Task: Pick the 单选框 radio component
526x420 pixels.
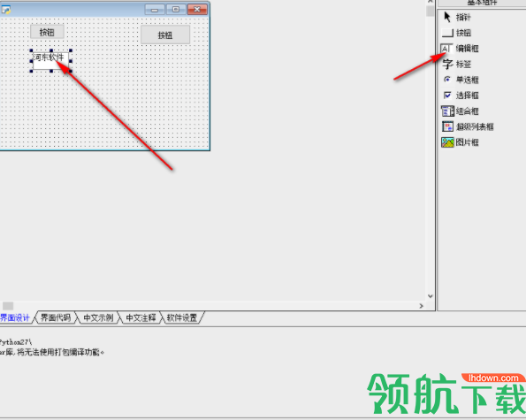Action: (x=461, y=80)
